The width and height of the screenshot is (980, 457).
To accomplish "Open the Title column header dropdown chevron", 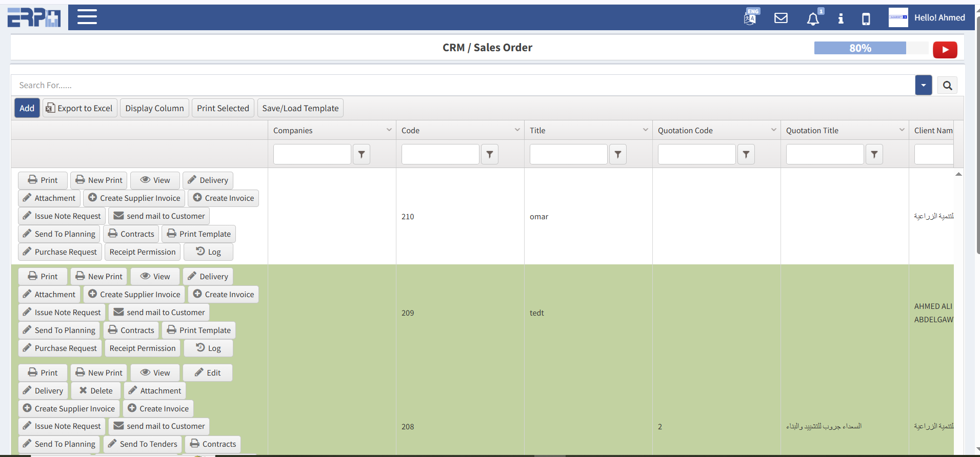I will click(x=645, y=130).
